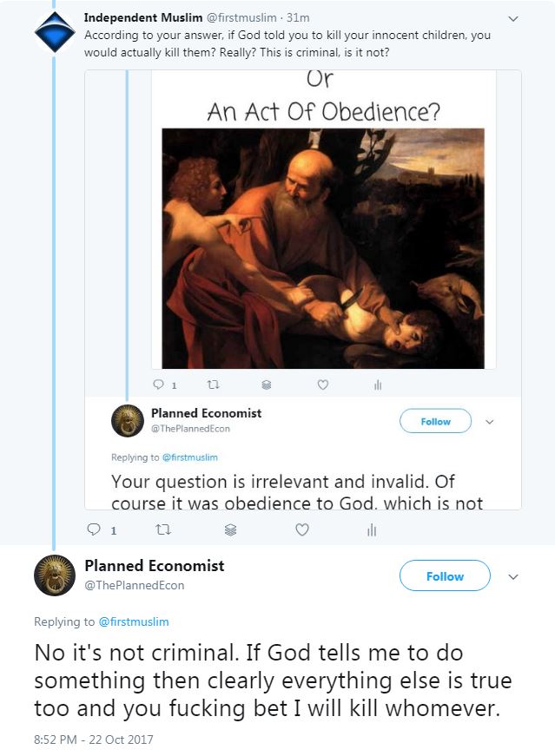Viewport: 555px width, 756px height.
Task: Open analytics icon under embedded painting
Action: pos(378,385)
